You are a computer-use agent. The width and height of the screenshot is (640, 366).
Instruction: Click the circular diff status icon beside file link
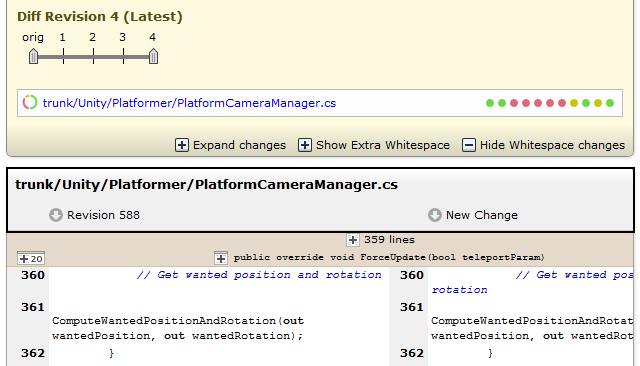pyautogui.click(x=30, y=102)
